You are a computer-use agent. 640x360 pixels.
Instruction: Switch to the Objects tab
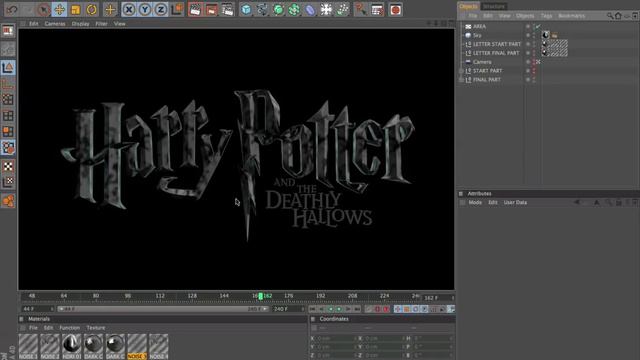(468, 6)
